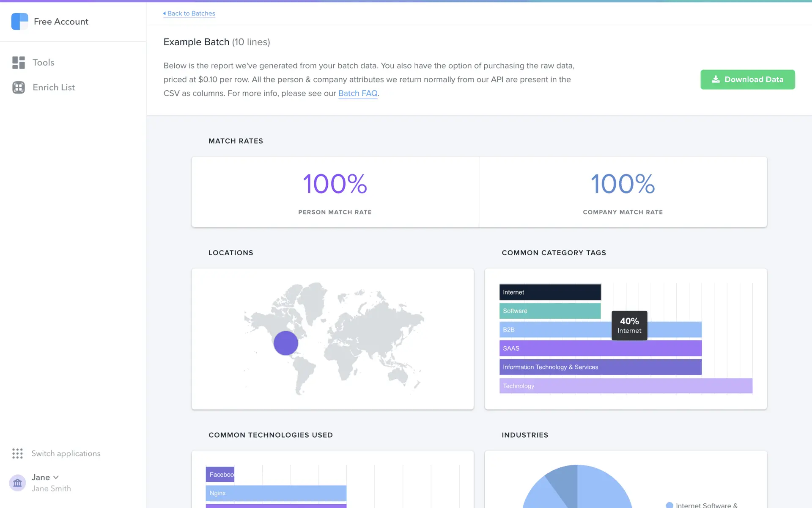Go Back to Batches link
Viewport: 812px width, 508px height.
[x=191, y=14]
